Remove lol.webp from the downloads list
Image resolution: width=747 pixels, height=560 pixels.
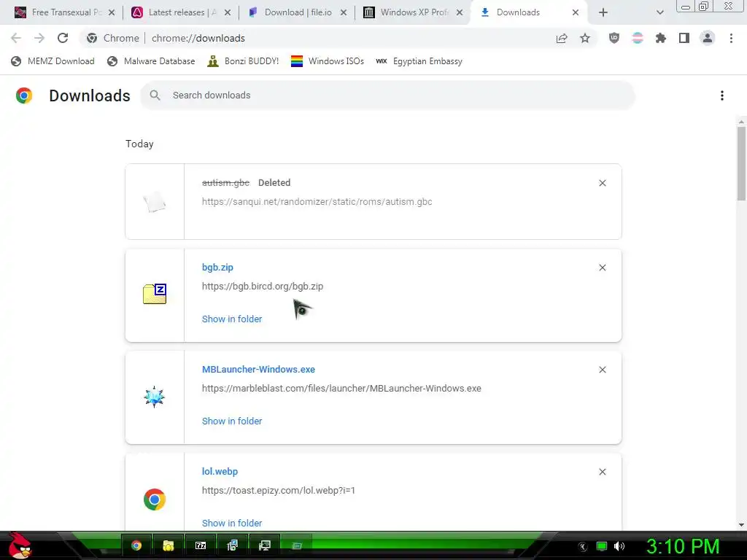pyautogui.click(x=602, y=472)
